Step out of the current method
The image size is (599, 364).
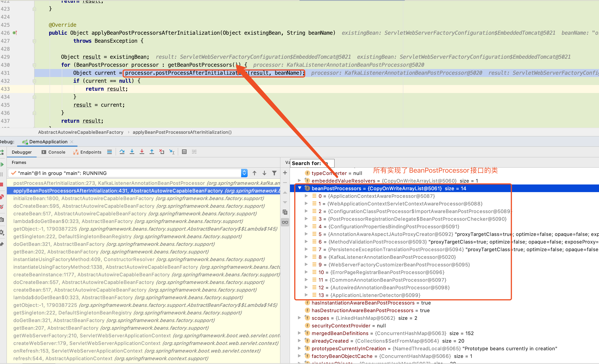(x=152, y=152)
